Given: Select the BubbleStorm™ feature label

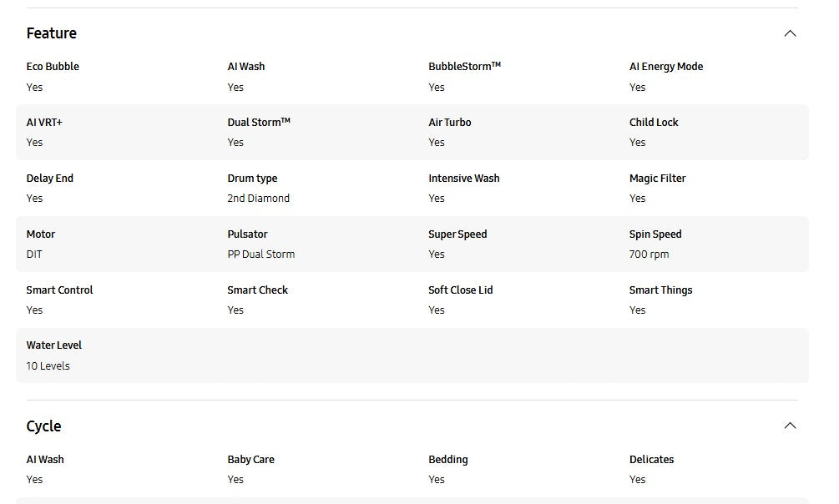Looking at the screenshot, I should pyautogui.click(x=464, y=67).
